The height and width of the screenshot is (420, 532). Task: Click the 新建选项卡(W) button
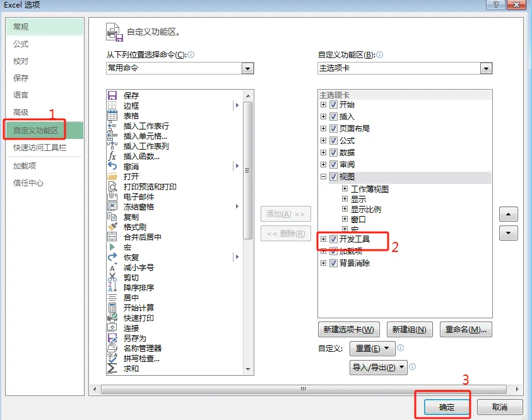[x=349, y=329]
